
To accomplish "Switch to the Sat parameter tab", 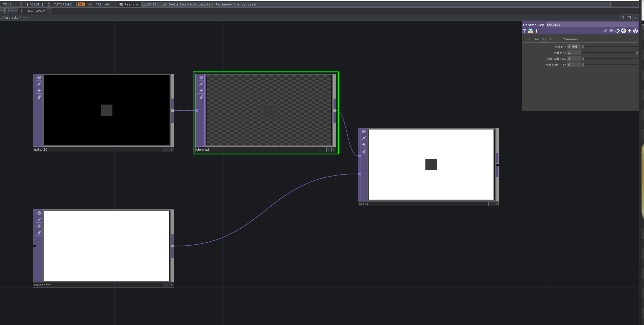I will [536, 39].
